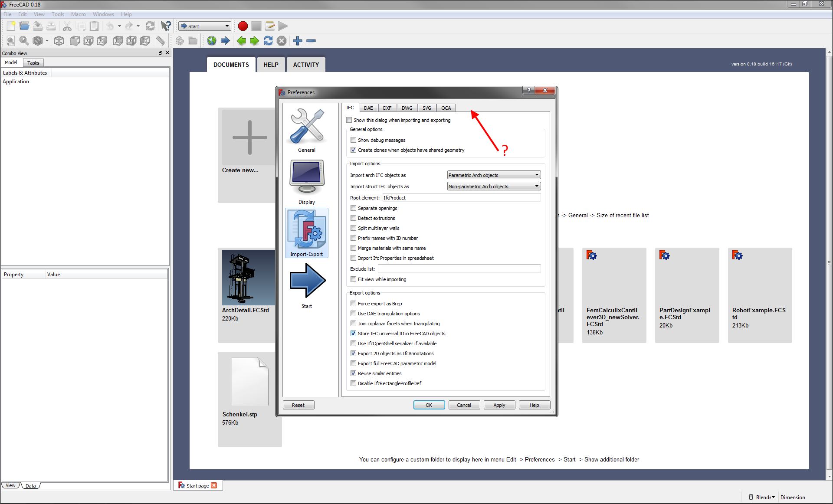The height and width of the screenshot is (504, 833).
Task: Run macro with the play triangle icon
Action: point(283,26)
